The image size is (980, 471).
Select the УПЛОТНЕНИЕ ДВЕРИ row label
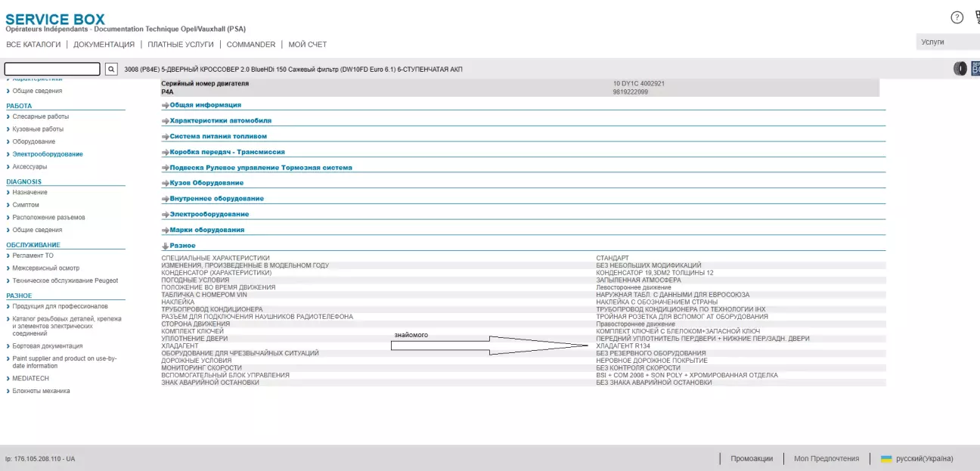click(194, 339)
